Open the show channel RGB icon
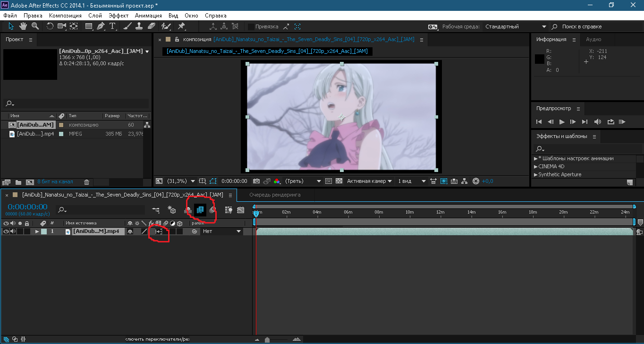 pyautogui.click(x=277, y=181)
